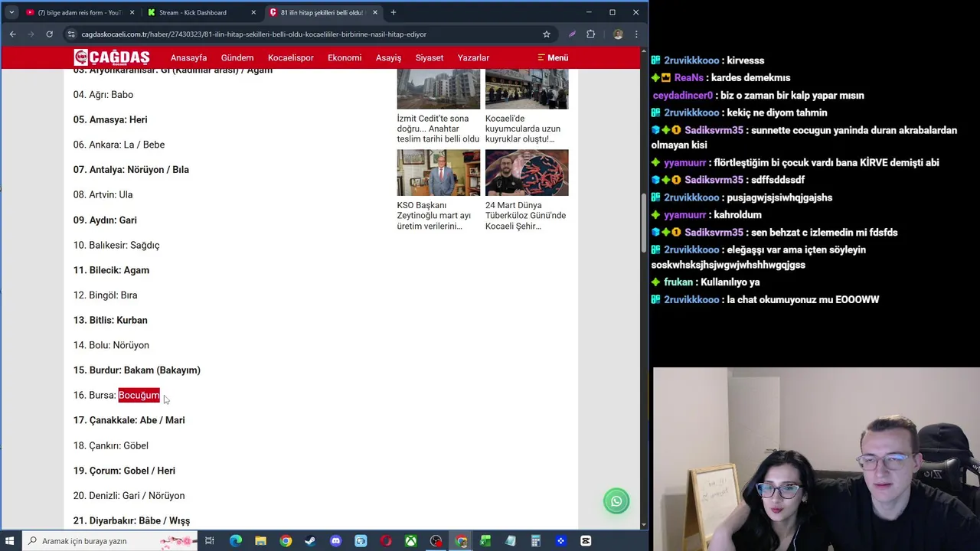Open the Siyaset section

click(430, 57)
